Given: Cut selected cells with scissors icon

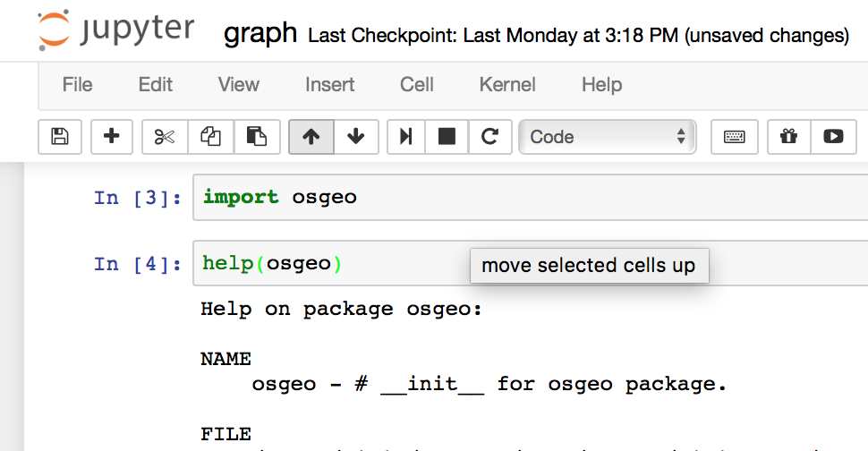Looking at the screenshot, I should (x=165, y=137).
